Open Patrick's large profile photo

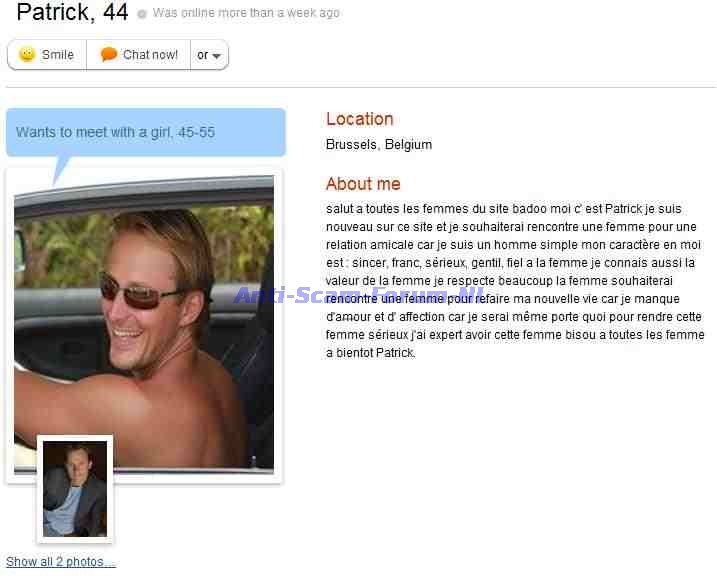tap(144, 324)
